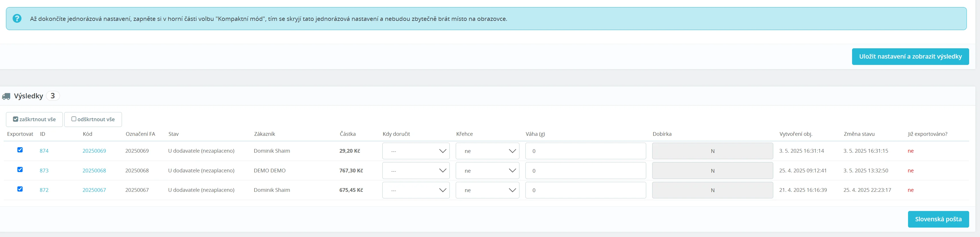980x237 pixels.
Task: Open Kdy doručit dropdown for order 874
Action: point(415,151)
